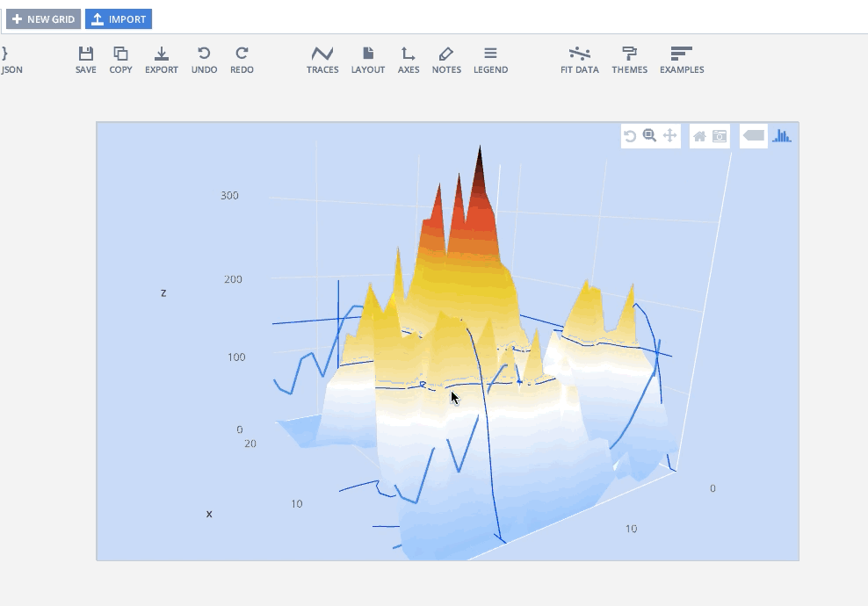
Task: Capture a snapshot with the camera icon
Action: pyautogui.click(x=720, y=135)
